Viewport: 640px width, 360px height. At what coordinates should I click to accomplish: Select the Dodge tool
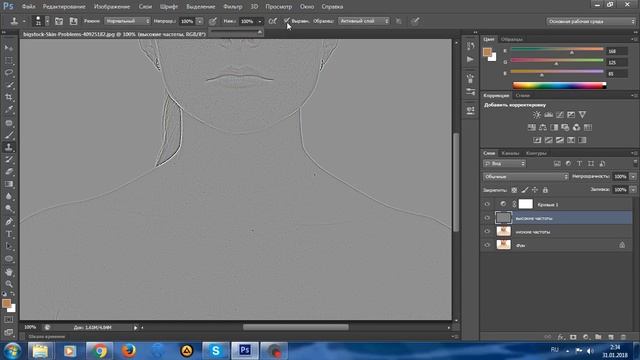tap(9, 209)
